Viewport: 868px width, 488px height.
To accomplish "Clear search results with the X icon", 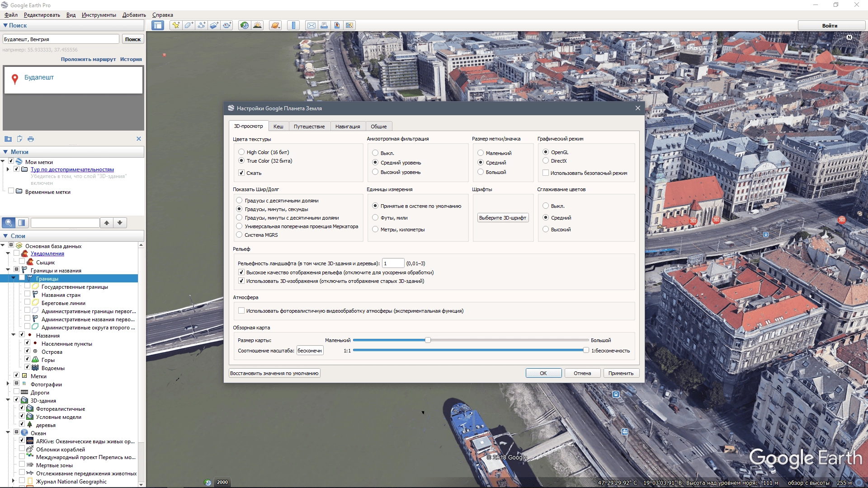I will pyautogui.click(x=139, y=139).
